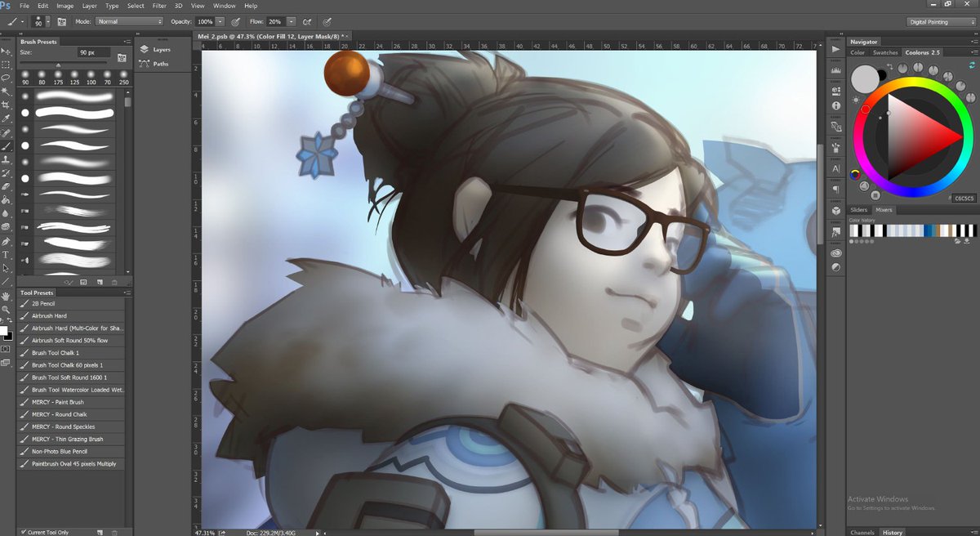Image resolution: width=980 pixels, height=536 pixels.
Task: Open the Digital Painting workspace dropdown
Action: (941, 22)
